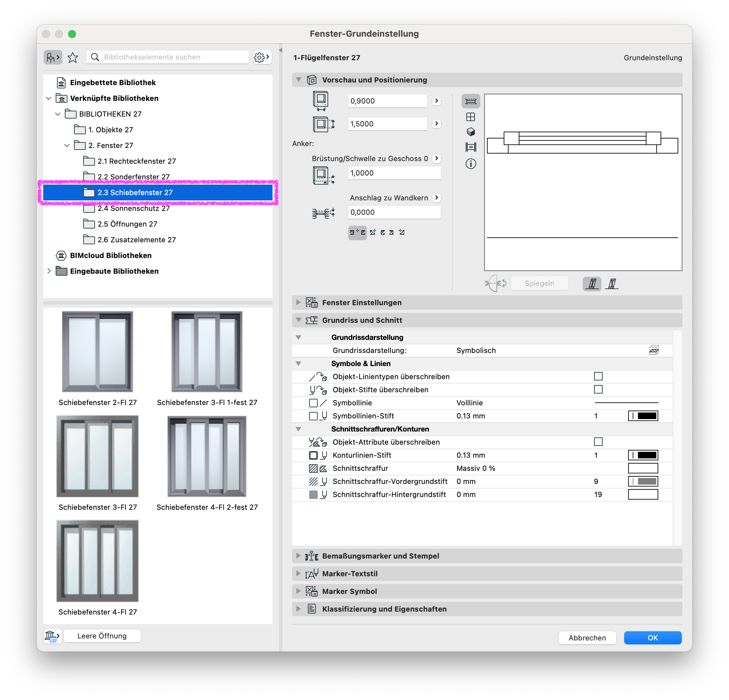Screen dimensions: 729x700
Task: Select the Schiebefenster 4-Fl 2-fest 27 thumbnail
Action: pyautogui.click(x=207, y=456)
